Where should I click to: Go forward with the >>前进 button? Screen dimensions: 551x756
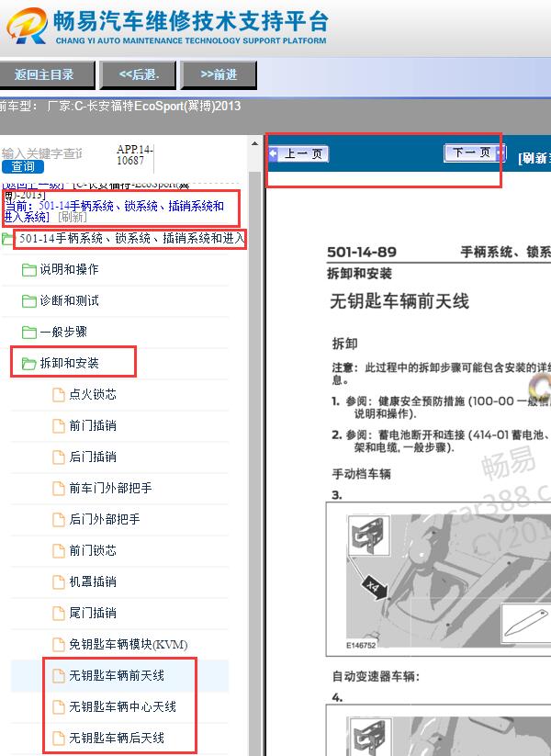219,74
